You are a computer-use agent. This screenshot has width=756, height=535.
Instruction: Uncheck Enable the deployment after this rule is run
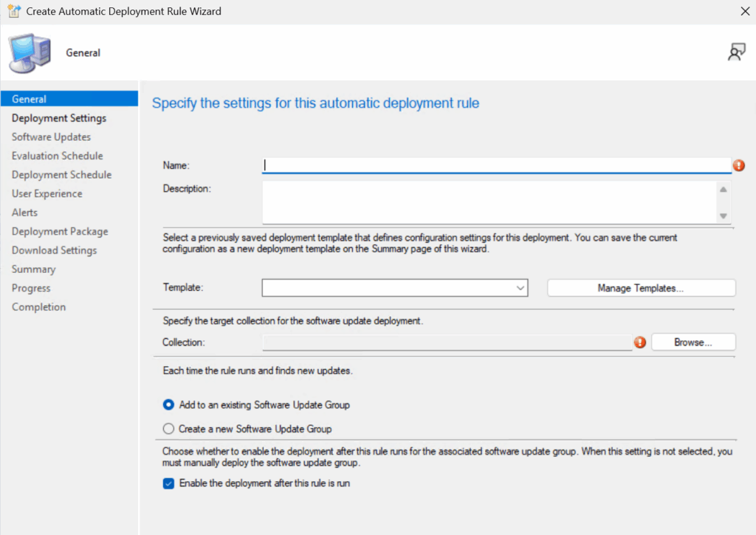(168, 483)
